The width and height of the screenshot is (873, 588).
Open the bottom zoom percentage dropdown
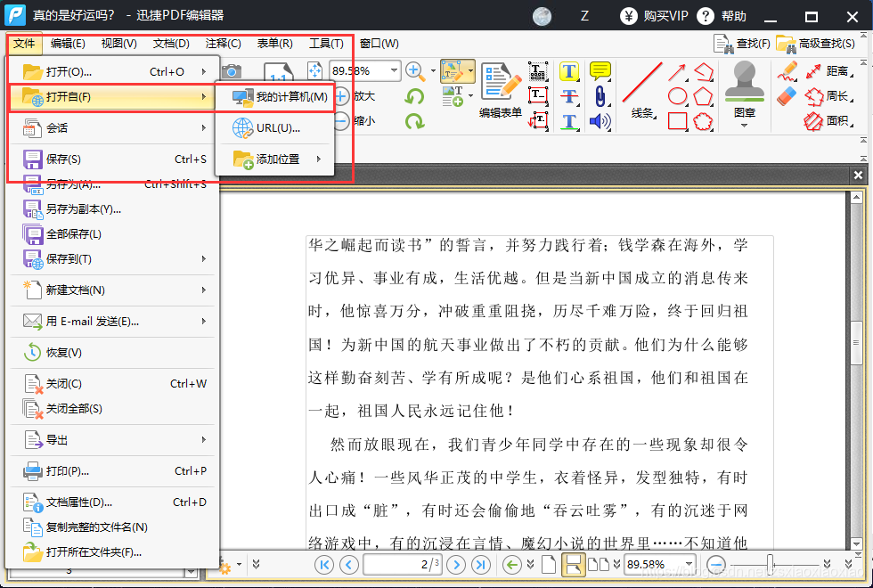[689, 564]
